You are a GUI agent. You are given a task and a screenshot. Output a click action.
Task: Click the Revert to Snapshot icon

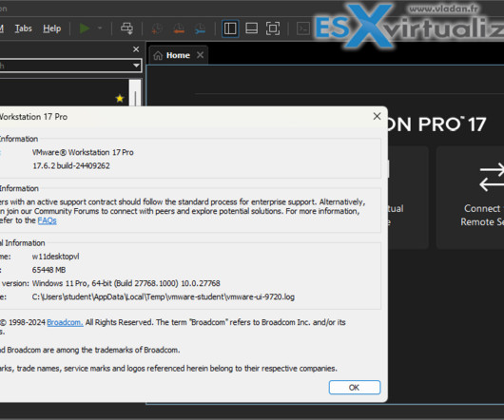coord(179,29)
